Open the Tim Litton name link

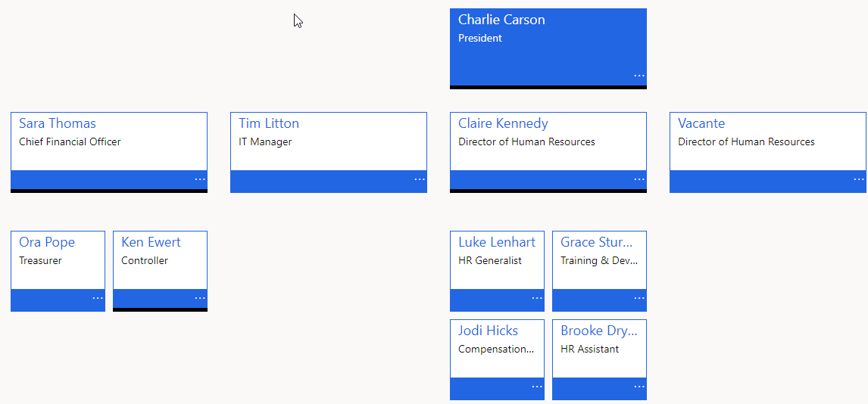[x=268, y=123]
